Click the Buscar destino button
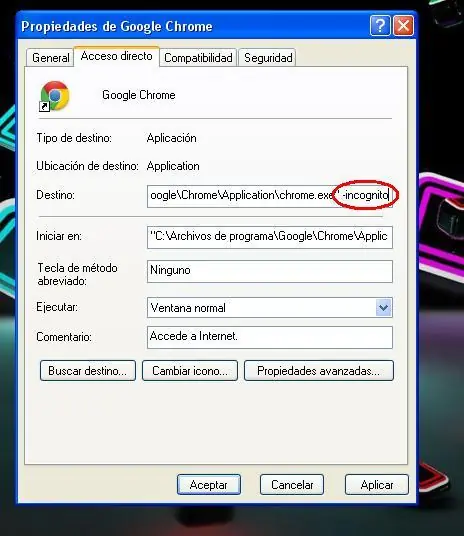 (88, 371)
